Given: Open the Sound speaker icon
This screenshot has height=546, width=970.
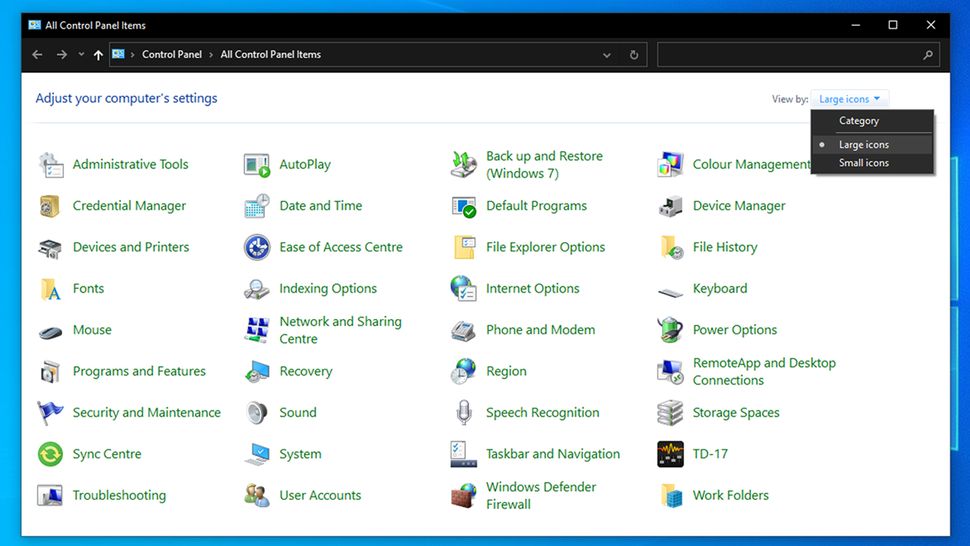Looking at the screenshot, I should [x=257, y=413].
